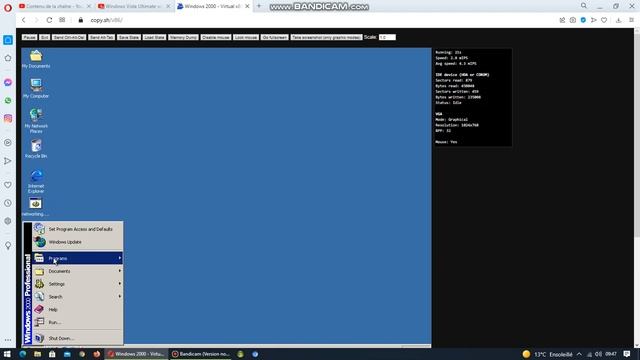Switch to Bandicam taskbar window
This screenshot has height=360, width=640.
click(201, 354)
